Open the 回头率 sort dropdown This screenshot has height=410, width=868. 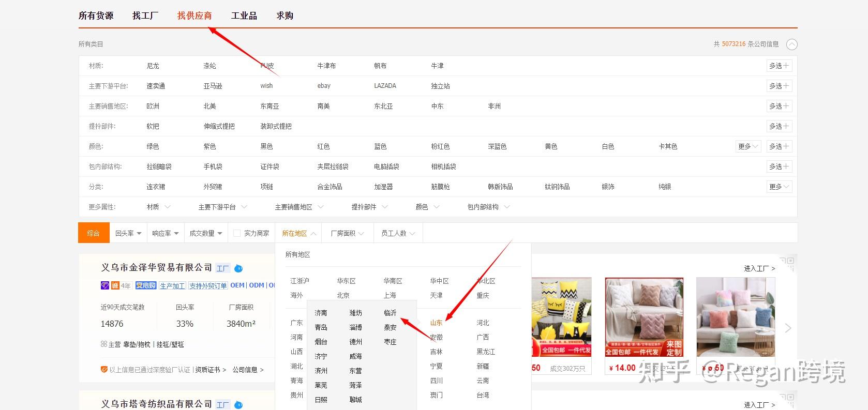click(x=128, y=233)
